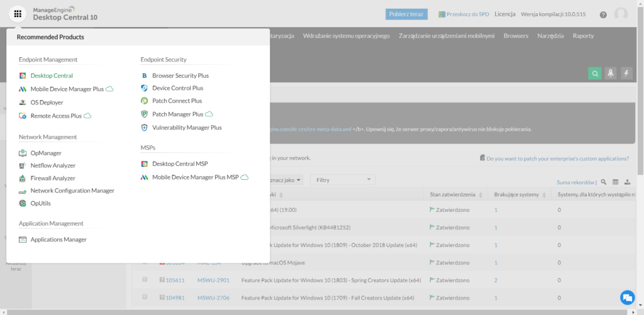Viewport: 644px width, 315px height.
Task: Open the Oznacz jako dropdown
Action: [x=287, y=180]
